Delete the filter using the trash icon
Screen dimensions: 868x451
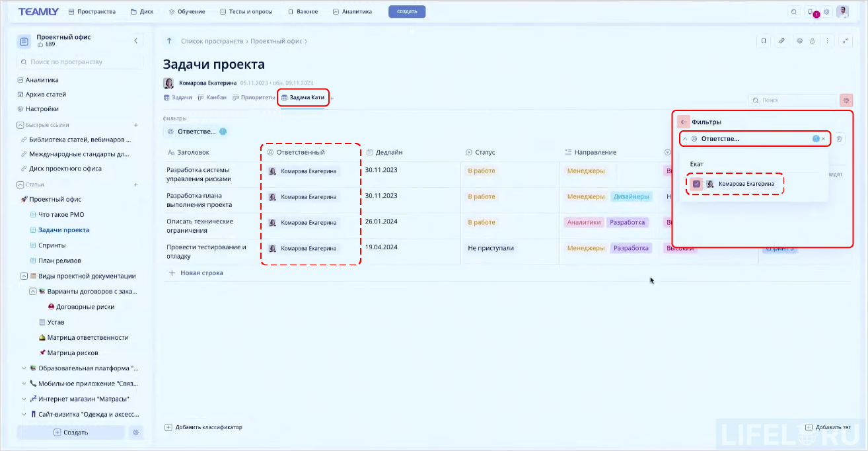838,139
